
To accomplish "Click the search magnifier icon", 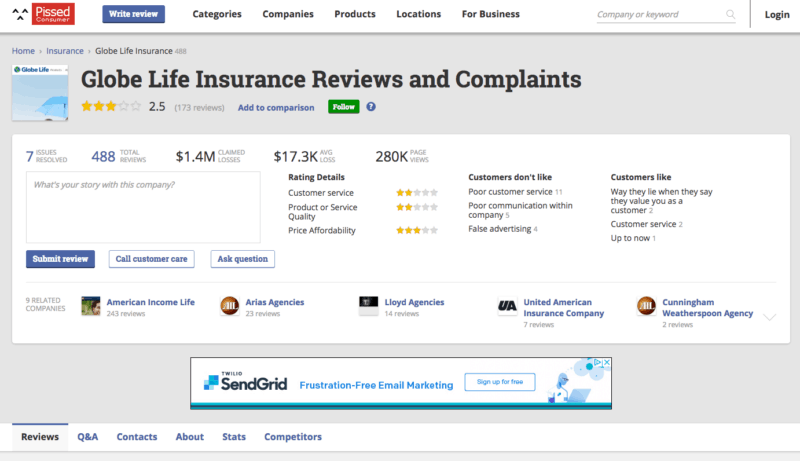I will coord(731,15).
